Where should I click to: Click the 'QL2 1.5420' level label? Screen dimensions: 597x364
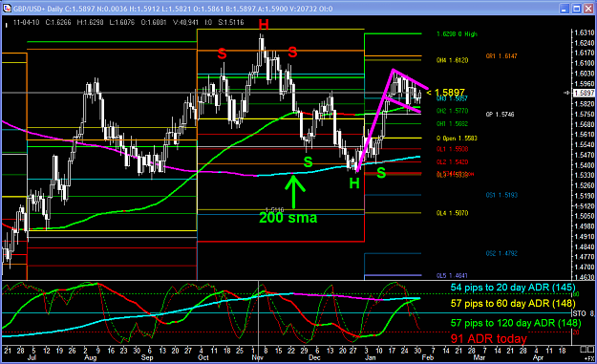tap(452, 162)
